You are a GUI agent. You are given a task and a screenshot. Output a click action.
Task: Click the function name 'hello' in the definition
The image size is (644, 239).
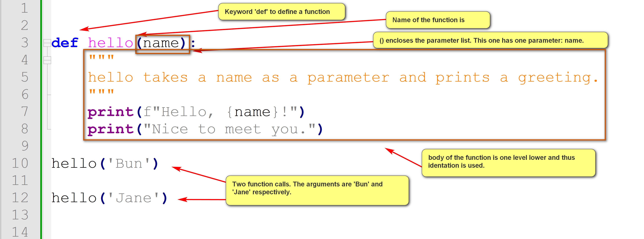pos(110,43)
